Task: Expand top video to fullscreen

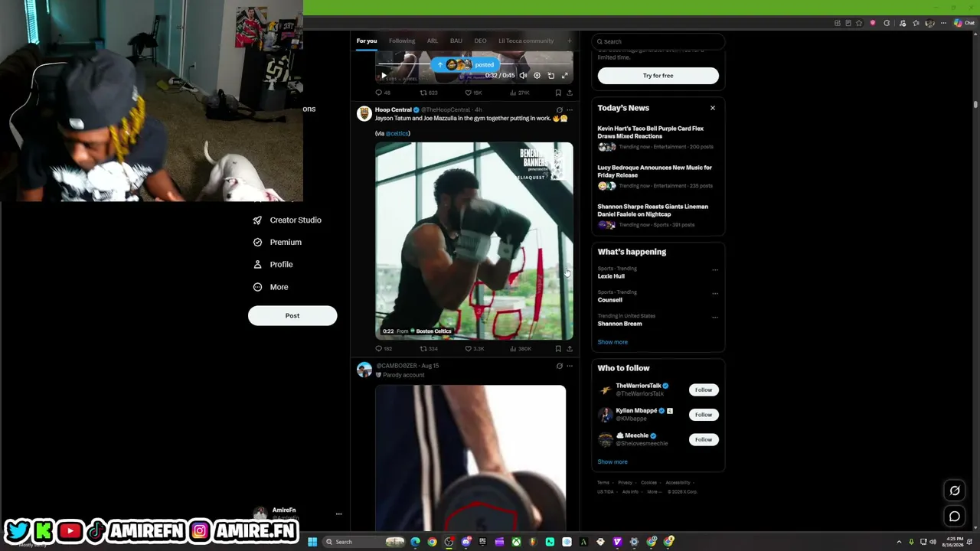Action: (565, 75)
